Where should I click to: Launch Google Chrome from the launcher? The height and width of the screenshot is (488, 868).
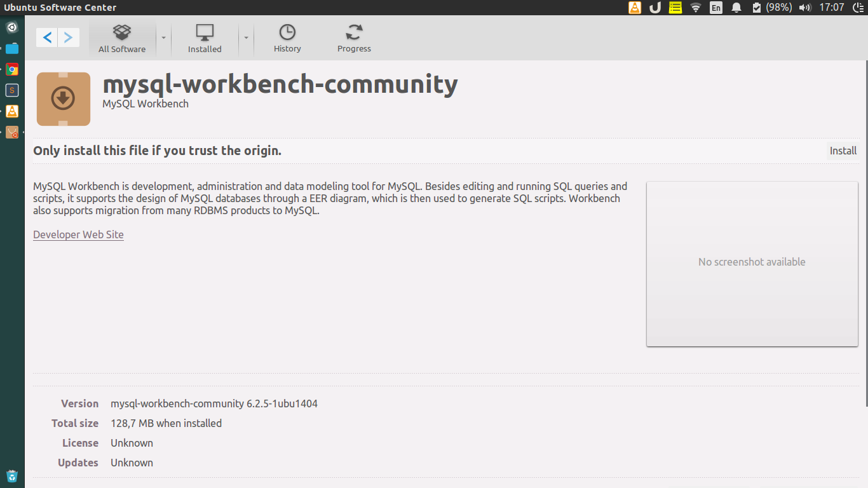pyautogui.click(x=12, y=70)
